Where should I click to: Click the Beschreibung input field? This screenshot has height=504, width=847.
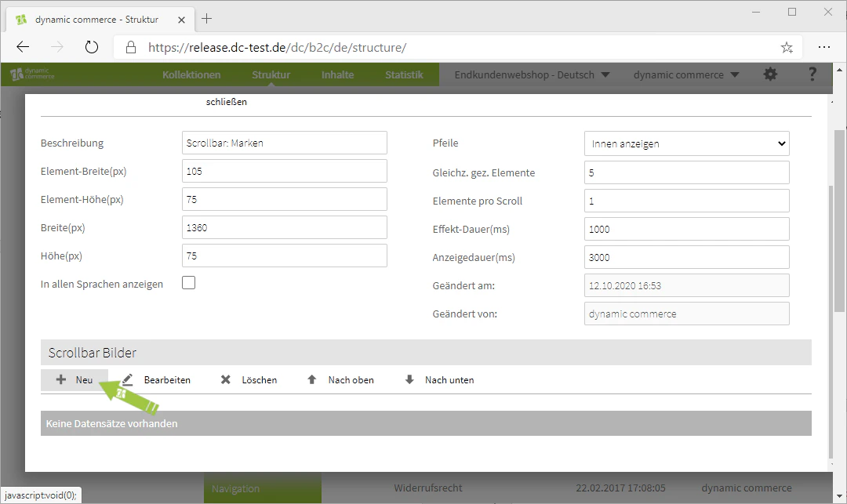click(x=285, y=143)
